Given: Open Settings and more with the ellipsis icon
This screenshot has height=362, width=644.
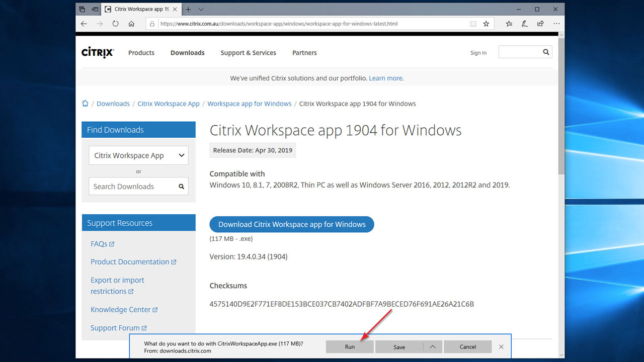Looking at the screenshot, I should (x=556, y=23).
